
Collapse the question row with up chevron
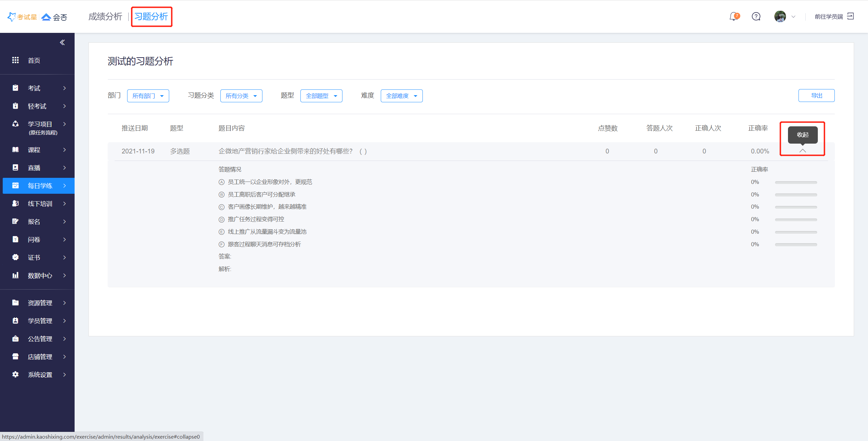(803, 151)
